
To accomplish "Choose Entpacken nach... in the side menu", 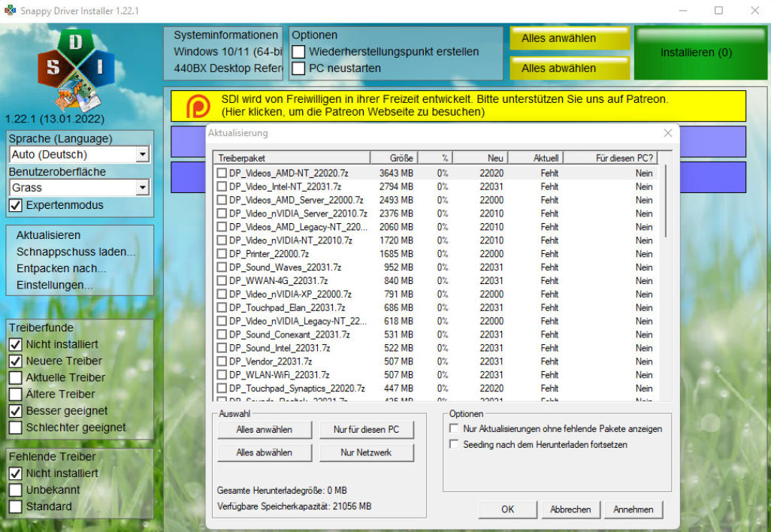I will tap(61, 268).
